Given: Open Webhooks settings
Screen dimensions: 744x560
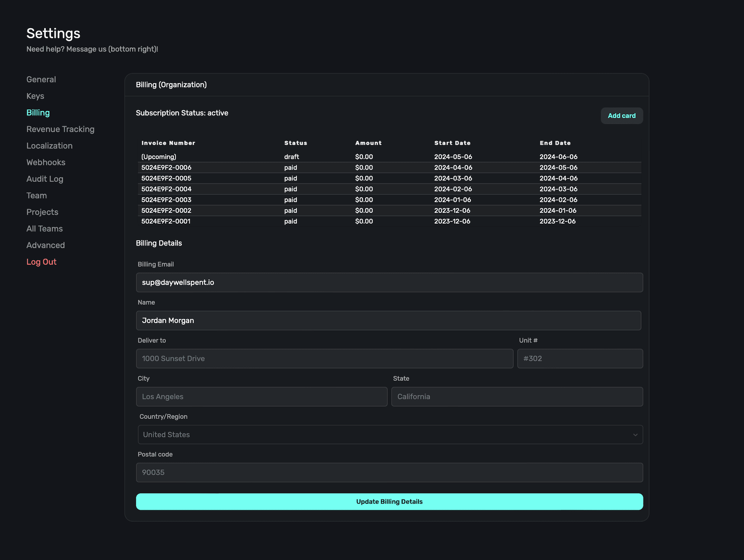Looking at the screenshot, I should click(x=46, y=162).
